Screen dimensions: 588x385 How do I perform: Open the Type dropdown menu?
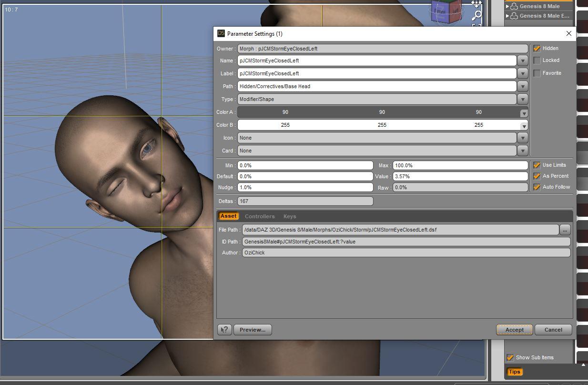click(523, 99)
